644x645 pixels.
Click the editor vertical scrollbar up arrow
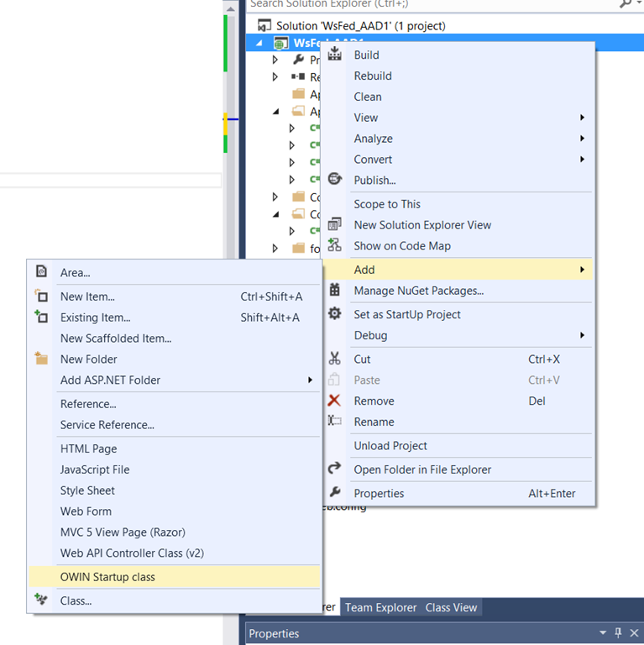[x=231, y=8]
